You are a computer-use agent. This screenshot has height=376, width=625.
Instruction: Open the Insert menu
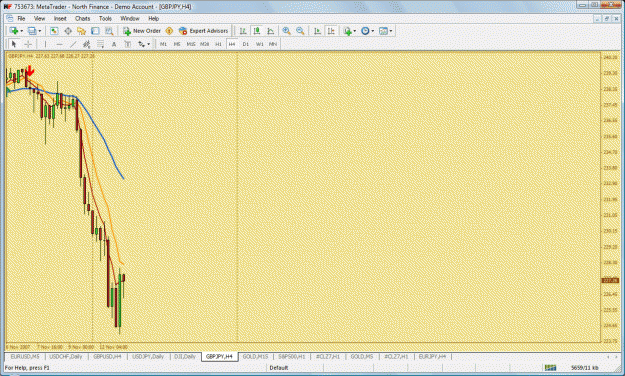point(60,19)
